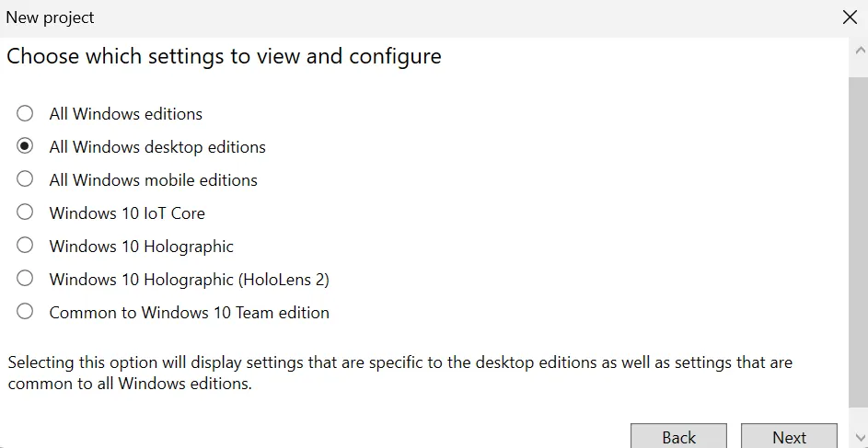868x448 pixels.
Task: Click the 'Windows 10 Holographic' label text
Action: (141, 247)
